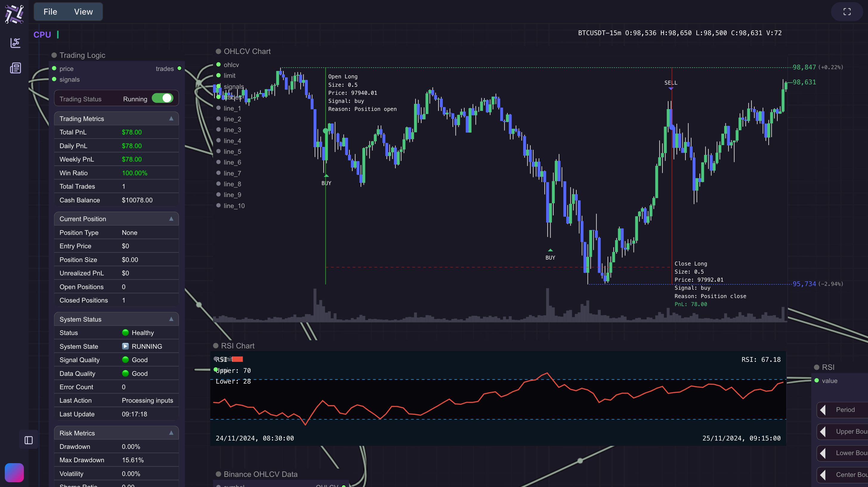Collapse the Current Position section

click(x=171, y=219)
